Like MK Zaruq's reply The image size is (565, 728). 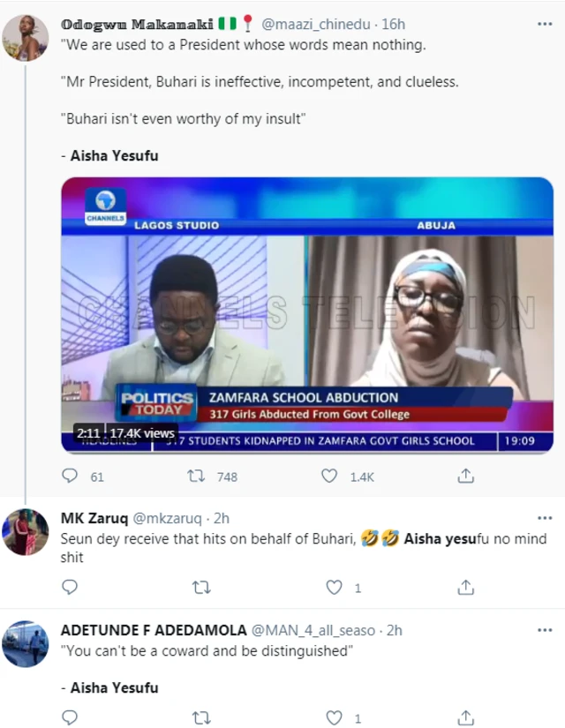click(334, 587)
